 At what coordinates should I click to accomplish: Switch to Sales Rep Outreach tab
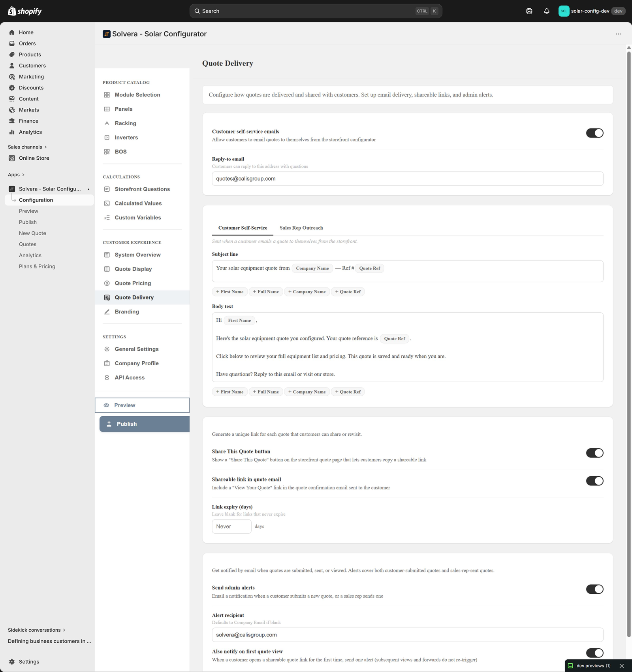(x=301, y=228)
